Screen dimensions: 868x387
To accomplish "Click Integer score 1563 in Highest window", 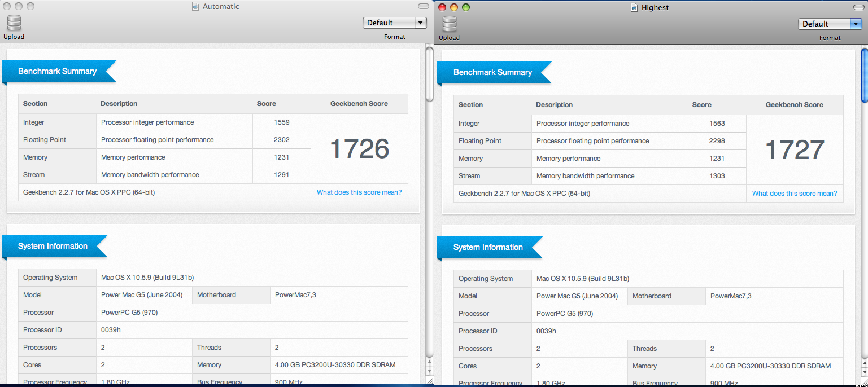I will pos(717,124).
